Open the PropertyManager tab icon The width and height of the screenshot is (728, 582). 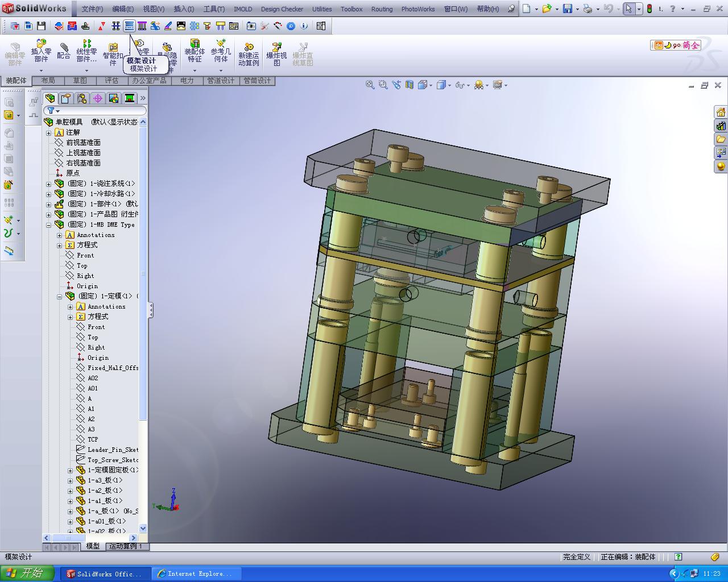pyautogui.click(x=66, y=98)
